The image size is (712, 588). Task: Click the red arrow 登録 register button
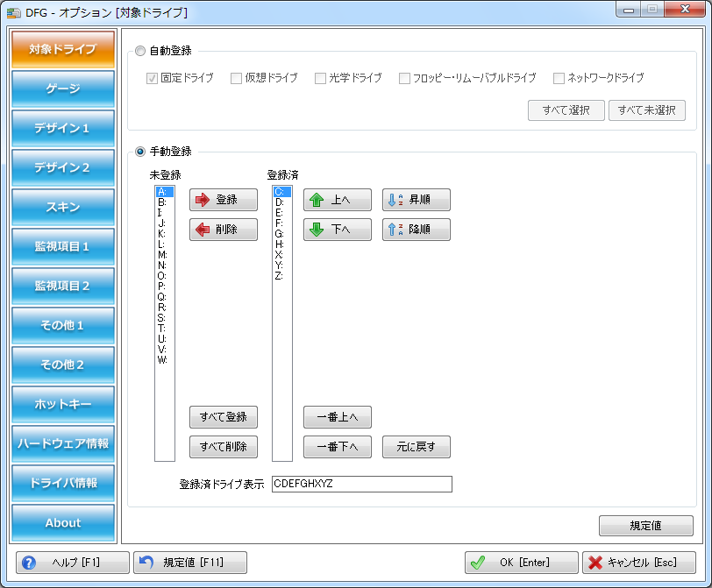(224, 200)
